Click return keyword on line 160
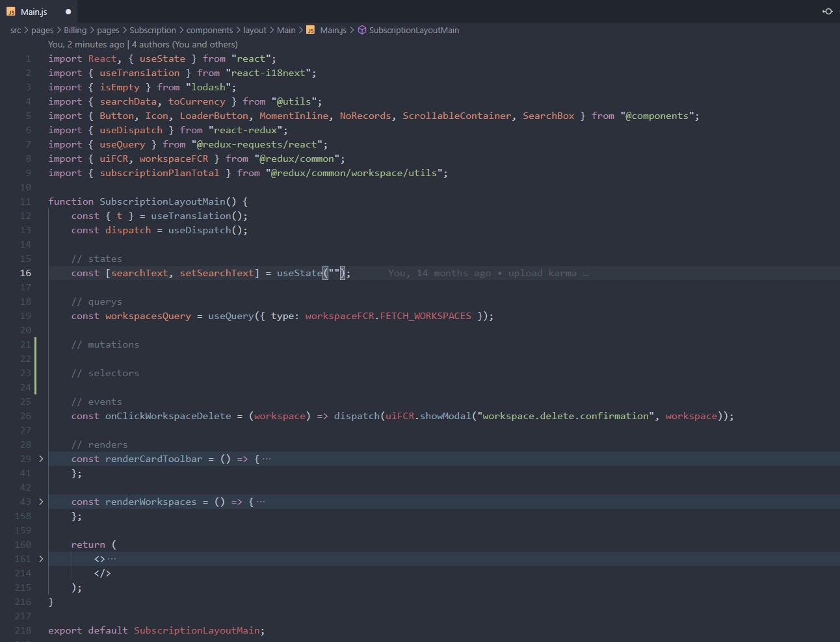840x642 pixels. click(88, 545)
